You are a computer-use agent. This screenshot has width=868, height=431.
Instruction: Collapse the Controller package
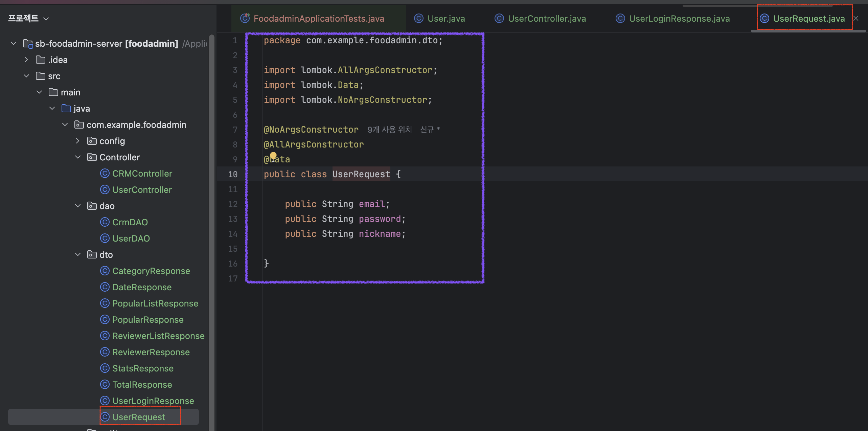pyautogui.click(x=78, y=157)
